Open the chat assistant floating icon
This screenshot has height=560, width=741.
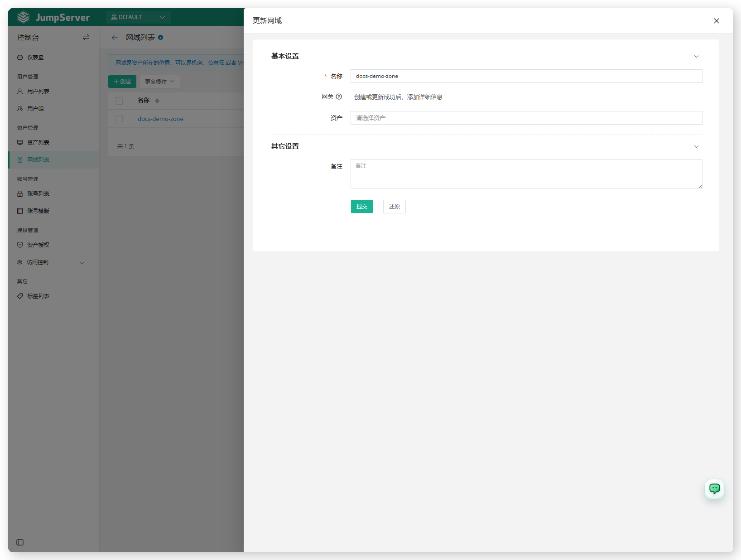(x=714, y=489)
